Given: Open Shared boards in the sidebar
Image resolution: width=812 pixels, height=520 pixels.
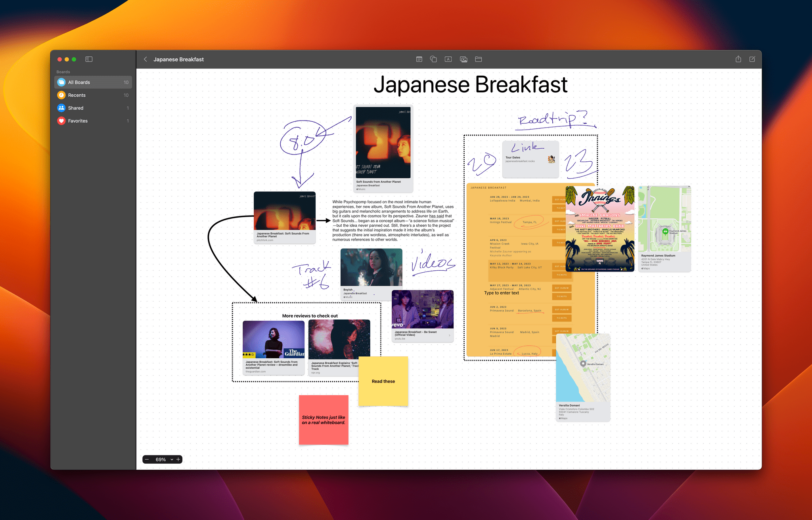Looking at the screenshot, I should 93,108.
